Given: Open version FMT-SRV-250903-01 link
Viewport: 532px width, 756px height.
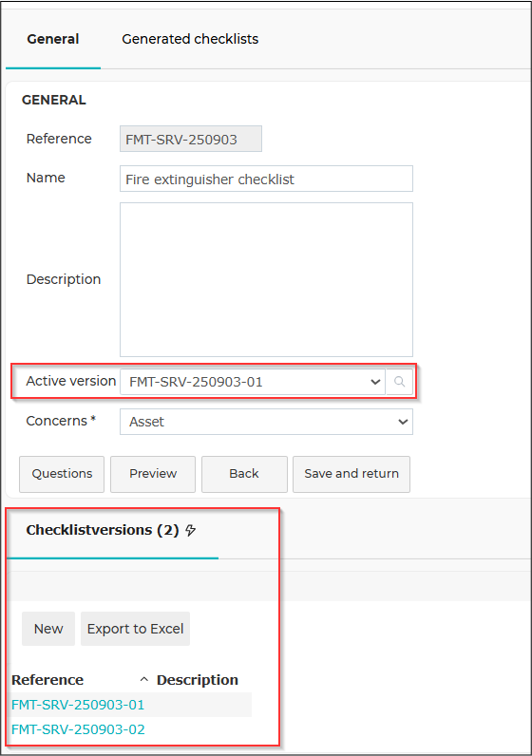Looking at the screenshot, I should [78, 705].
